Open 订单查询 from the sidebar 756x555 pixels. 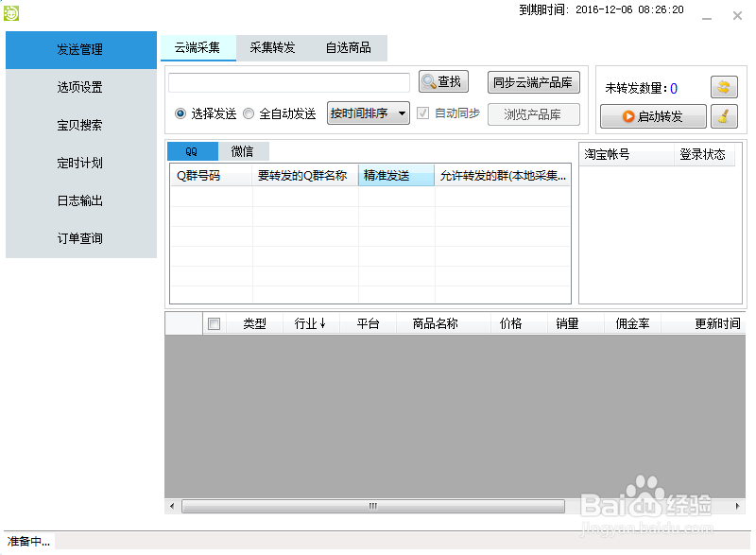tap(80, 238)
